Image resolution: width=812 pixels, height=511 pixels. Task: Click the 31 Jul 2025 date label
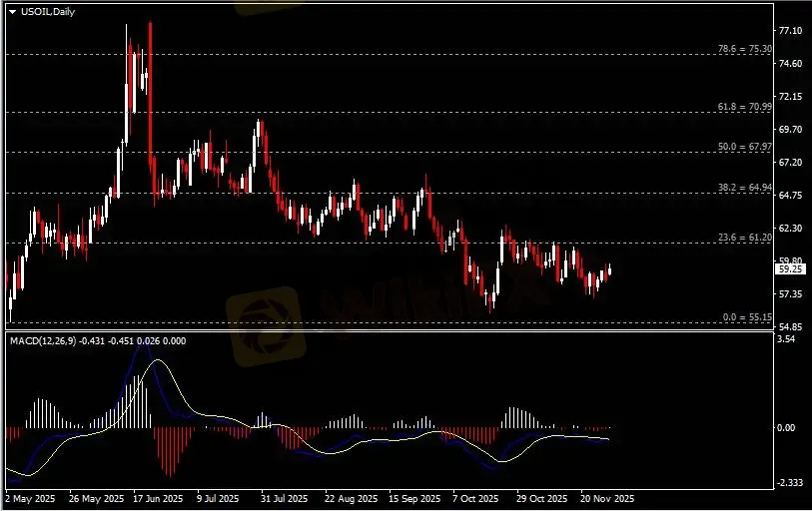coord(284,499)
